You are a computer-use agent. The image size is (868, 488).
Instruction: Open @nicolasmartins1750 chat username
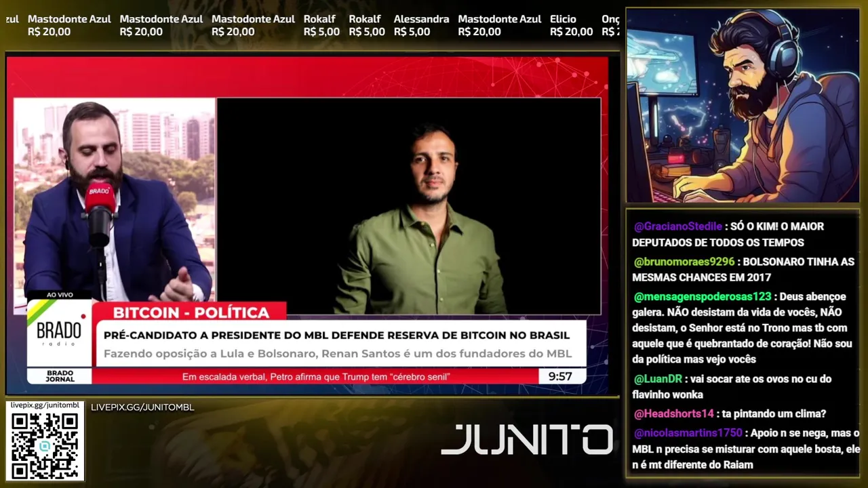click(x=688, y=433)
